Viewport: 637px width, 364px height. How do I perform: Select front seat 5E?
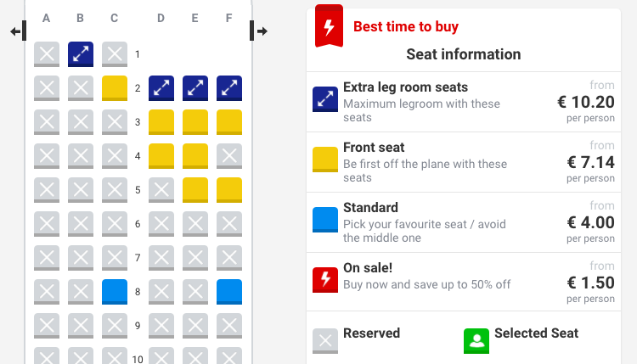(195, 190)
